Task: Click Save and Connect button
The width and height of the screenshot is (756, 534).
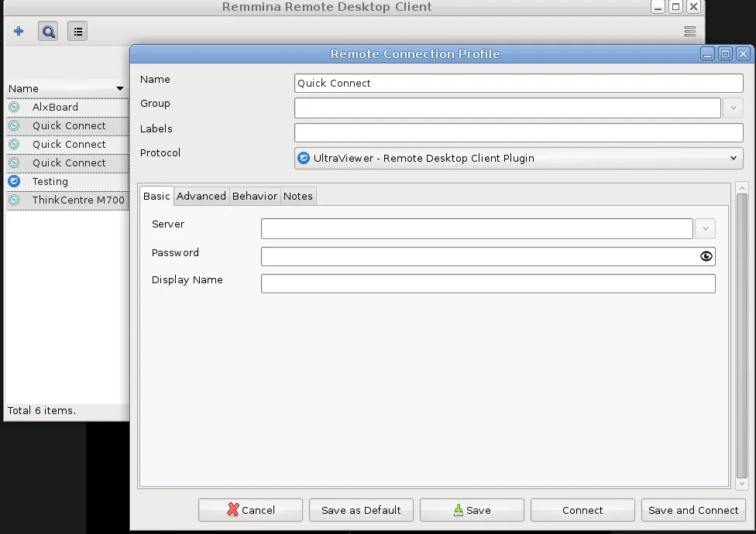Action: (x=693, y=510)
